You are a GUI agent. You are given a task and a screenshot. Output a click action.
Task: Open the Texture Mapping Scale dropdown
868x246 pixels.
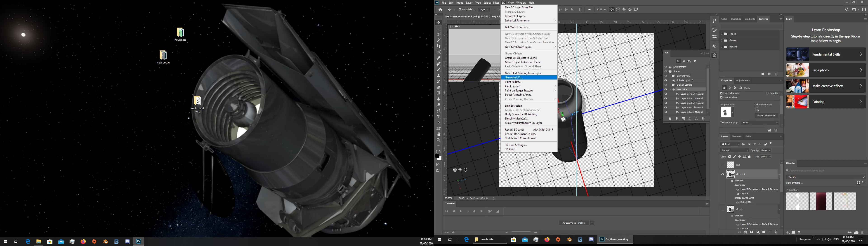point(760,122)
